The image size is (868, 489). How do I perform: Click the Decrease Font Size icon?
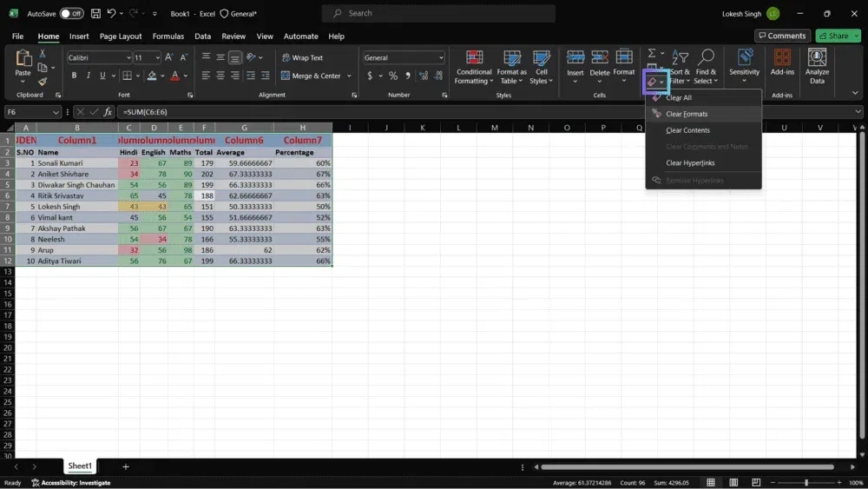point(184,57)
